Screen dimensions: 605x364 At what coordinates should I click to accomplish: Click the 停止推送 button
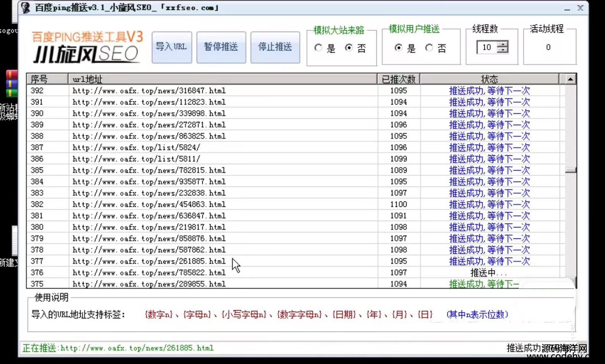pos(275,47)
